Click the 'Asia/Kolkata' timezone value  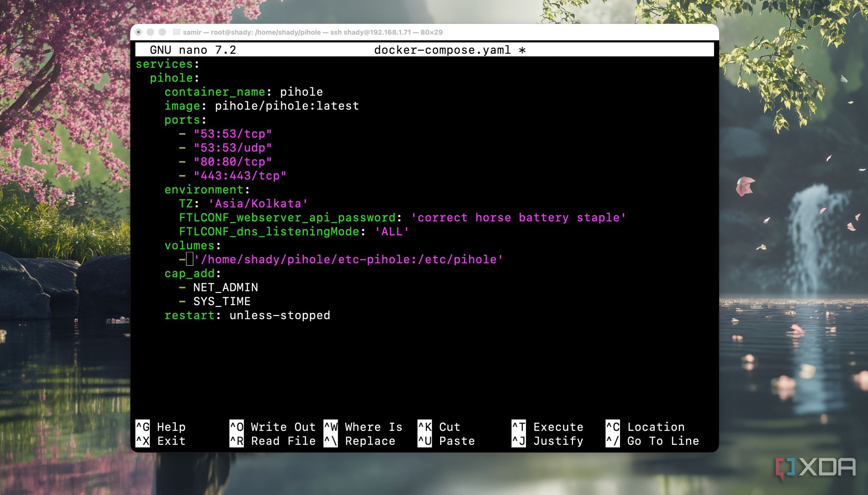click(x=258, y=204)
